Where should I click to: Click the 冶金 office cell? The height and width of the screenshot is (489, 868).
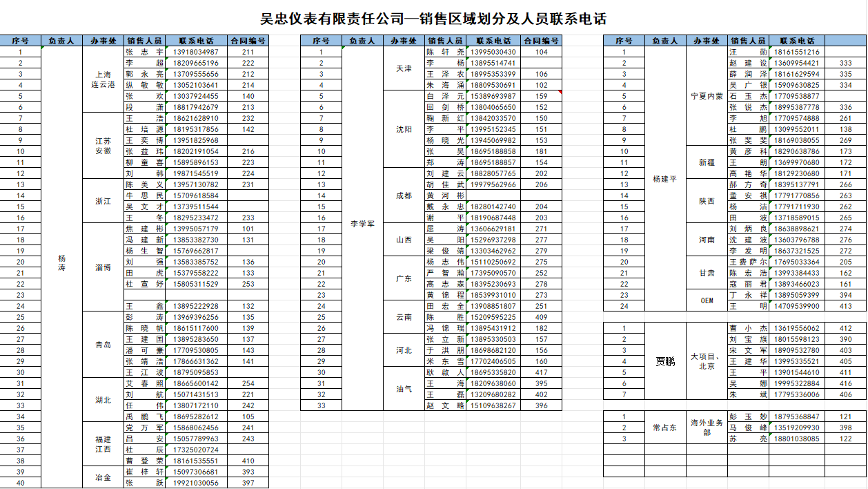click(x=103, y=477)
